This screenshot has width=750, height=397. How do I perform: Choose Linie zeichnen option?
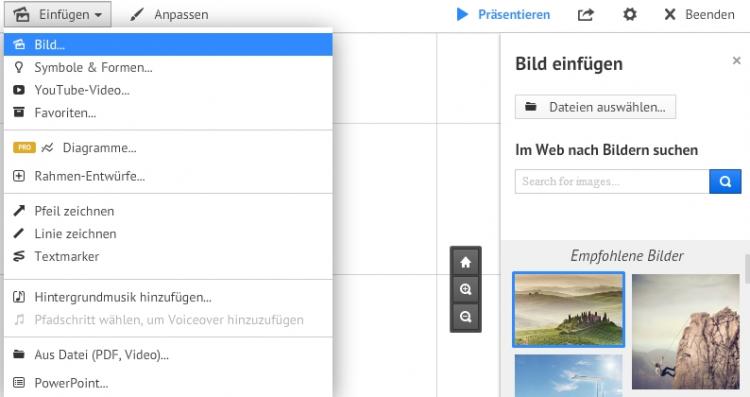click(168, 233)
